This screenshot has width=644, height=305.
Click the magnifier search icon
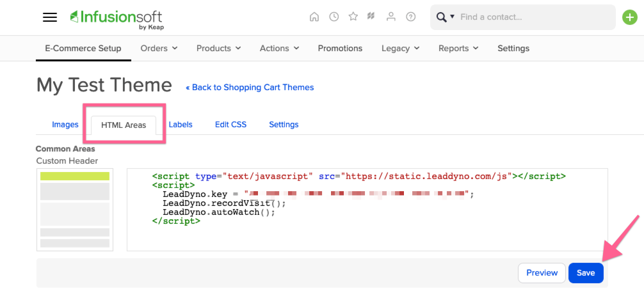(442, 17)
